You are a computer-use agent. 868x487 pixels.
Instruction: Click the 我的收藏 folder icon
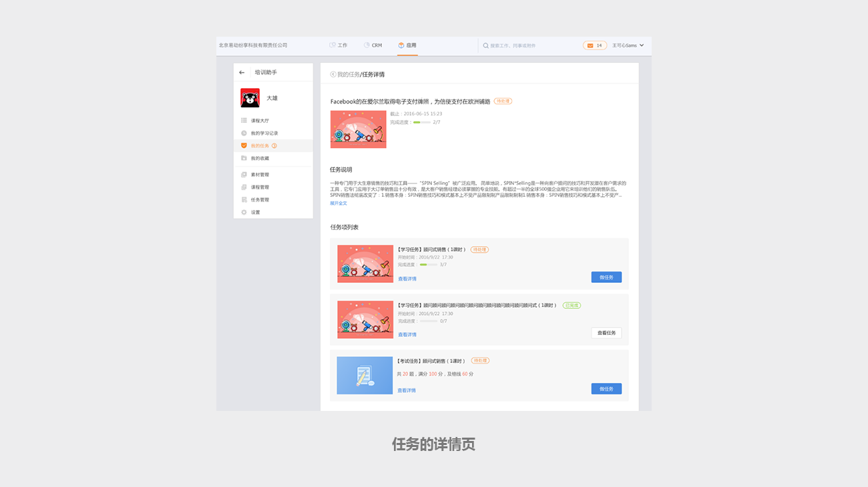[x=244, y=158]
